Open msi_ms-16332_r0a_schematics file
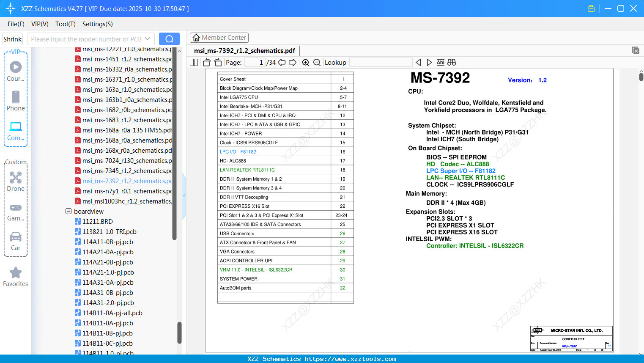This screenshot has width=644, height=363. (x=127, y=69)
